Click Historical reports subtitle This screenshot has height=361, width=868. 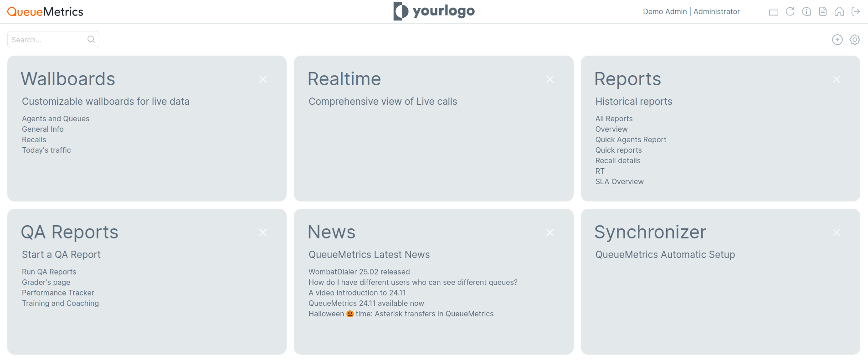(633, 101)
